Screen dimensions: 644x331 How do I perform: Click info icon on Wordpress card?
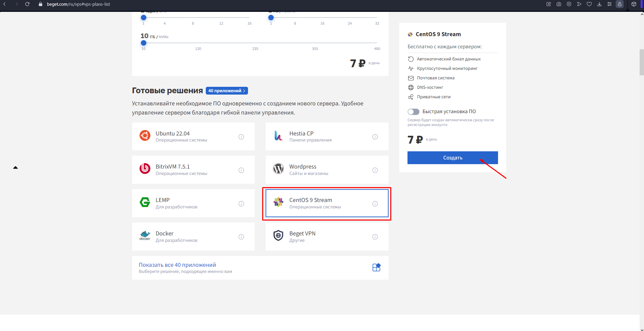(x=375, y=170)
